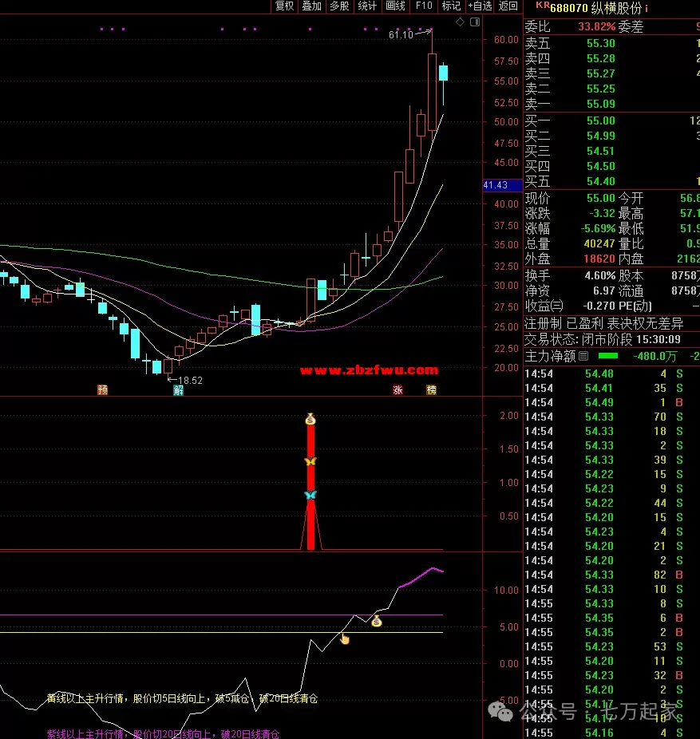Click the 预 marker under the chart
This screenshot has height=739, width=700.
click(102, 389)
